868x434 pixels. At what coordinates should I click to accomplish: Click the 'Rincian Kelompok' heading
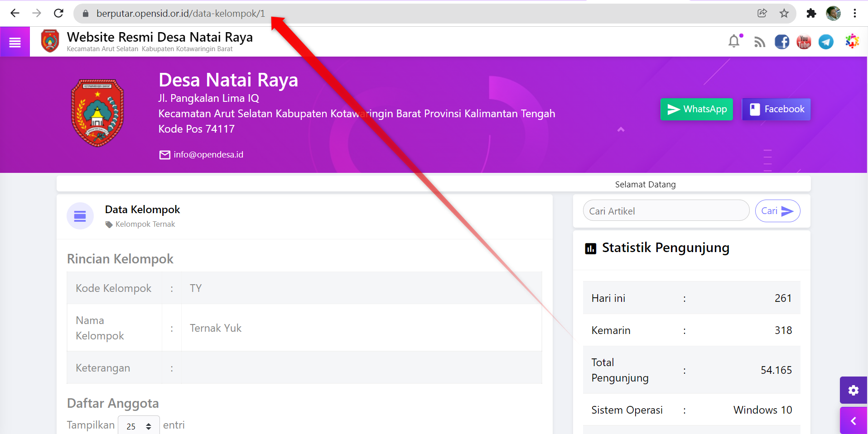[120, 259]
